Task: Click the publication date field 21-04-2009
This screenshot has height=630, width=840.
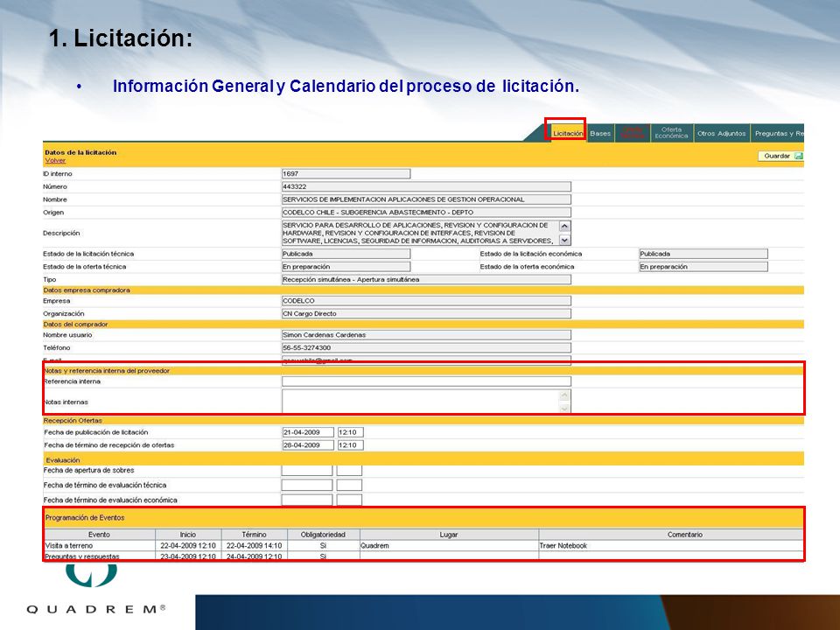Action: (308, 432)
